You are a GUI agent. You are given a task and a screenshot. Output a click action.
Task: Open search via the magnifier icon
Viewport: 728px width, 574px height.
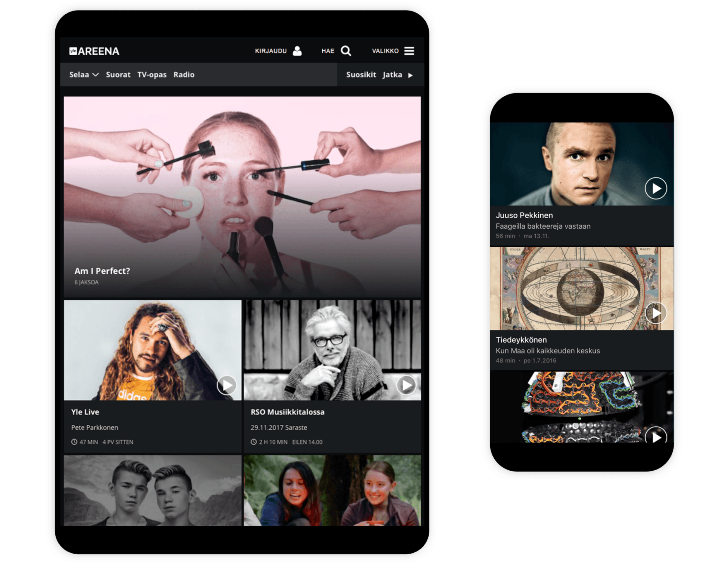(346, 51)
